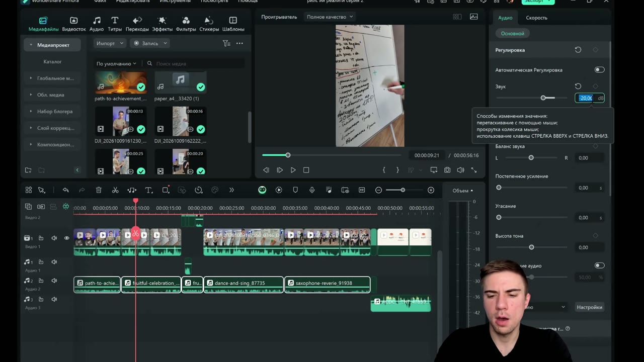This screenshot has width=644, height=362.
Task: Select the scissors split tool in timeline toolbar
Action: [x=115, y=190]
